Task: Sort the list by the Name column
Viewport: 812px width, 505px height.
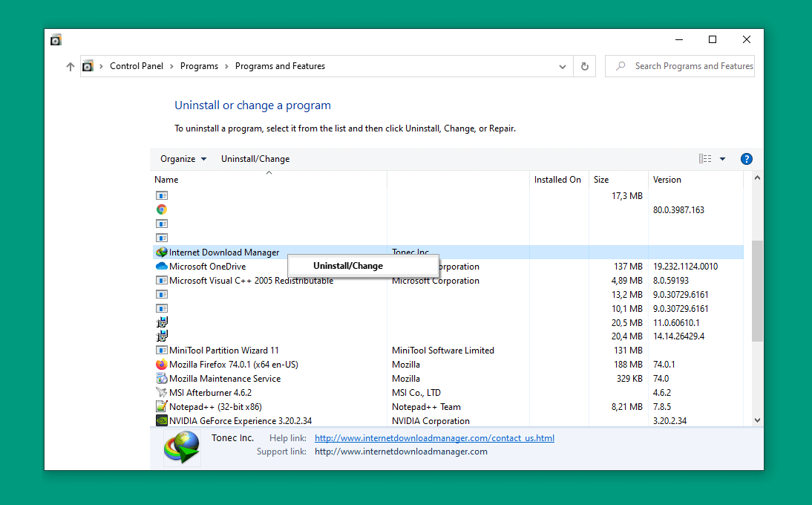Action: pyautogui.click(x=166, y=180)
